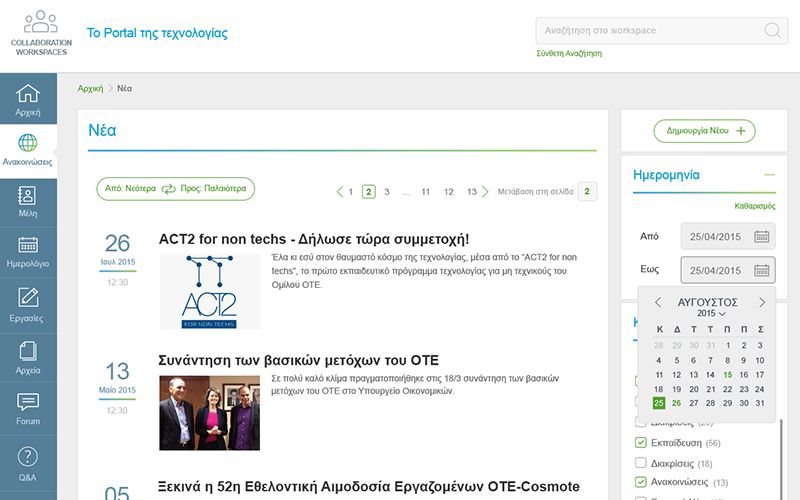This screenshot has width=800, height=500.
Task: Click the Σύνθετη Αναζήτηση link
Action: [x=569, y=54]
